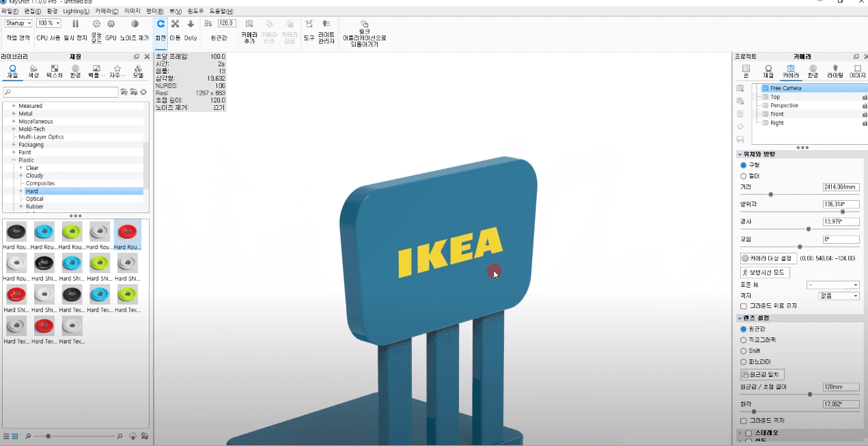Image resolution: width=868 pixels, height=446 pixels.
Task: Open the Startup workspace dropdown
Action: [18, 23]
